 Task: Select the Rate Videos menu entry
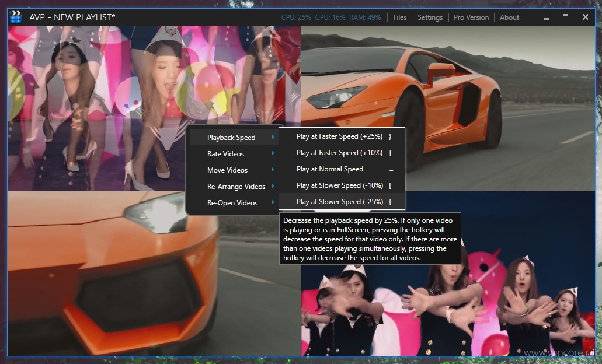tap(234, 154)
